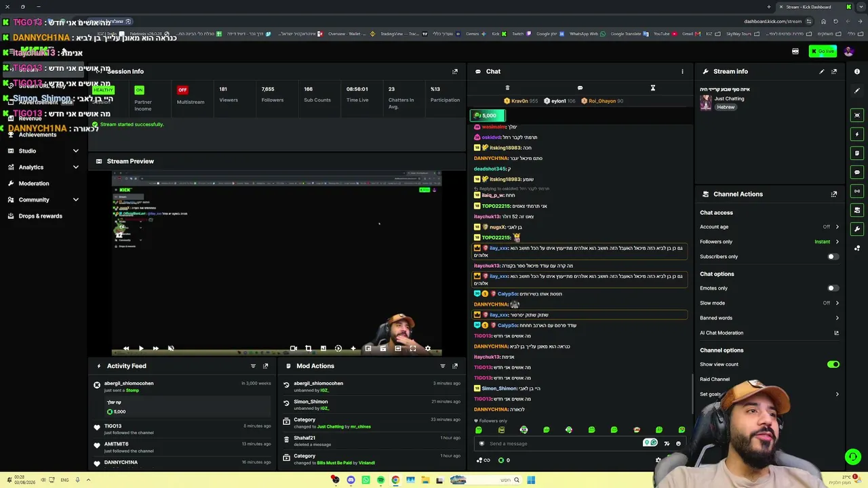Open Drops & rewards in the sidebar
This screenshot has height=488, width=868.
pyautogui.click(x=40, y=216)
